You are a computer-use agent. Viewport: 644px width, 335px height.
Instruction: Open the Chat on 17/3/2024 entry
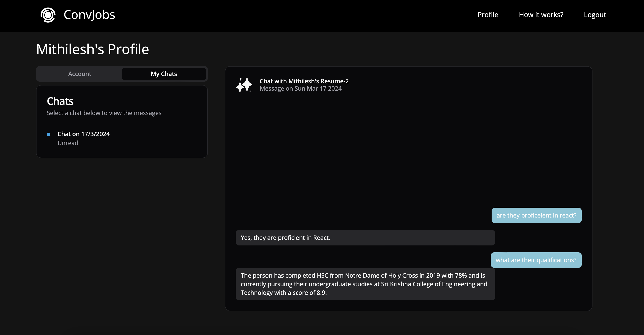pyautogui.click(x=84, y=134)
